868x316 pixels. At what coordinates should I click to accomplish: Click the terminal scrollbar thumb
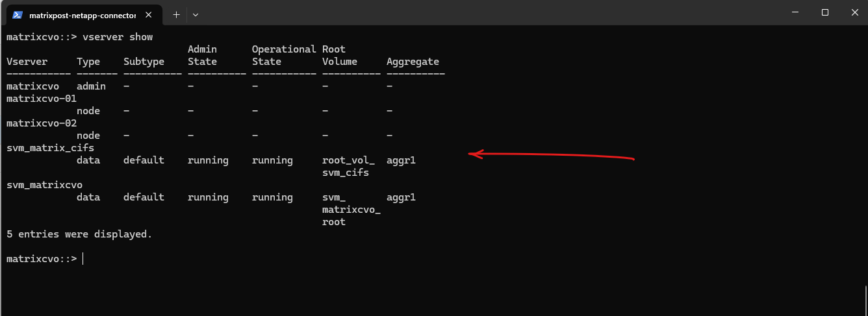[865, 300]
